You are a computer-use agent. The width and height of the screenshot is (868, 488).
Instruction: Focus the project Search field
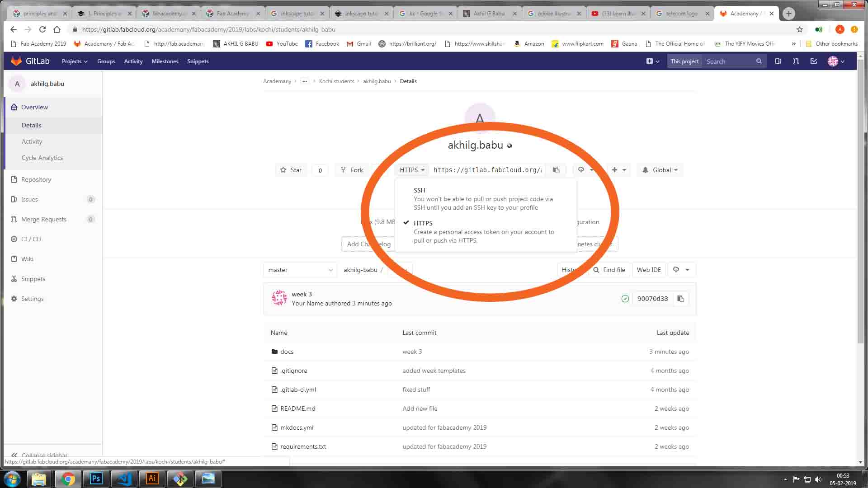click(x=729, y=61)
